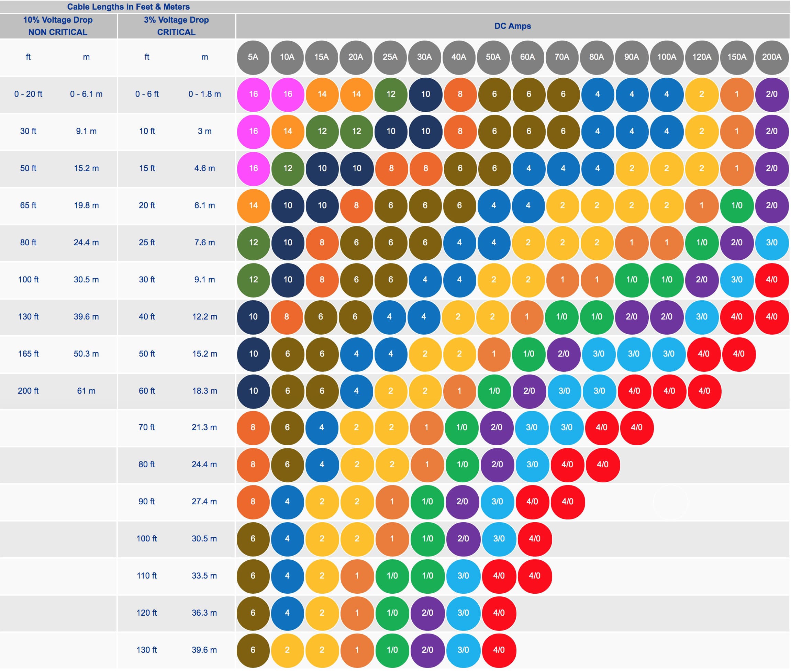The width and height of the screenshot is (791, 672).
Task: Click the '70 ft' length cell
Action: pyautogui.click(x=147, y=428)
